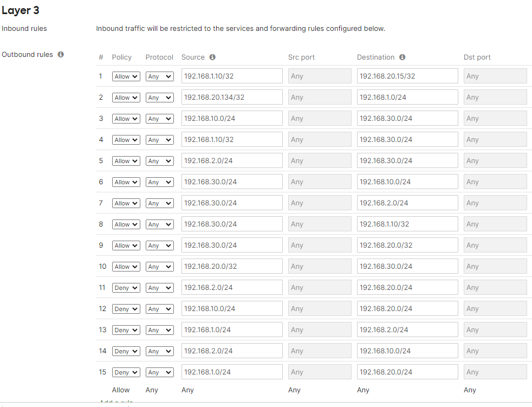The image size is (532, 407).
Task: Open the Policy dropdown for rule 6
Action: click(x=126, y=182)
